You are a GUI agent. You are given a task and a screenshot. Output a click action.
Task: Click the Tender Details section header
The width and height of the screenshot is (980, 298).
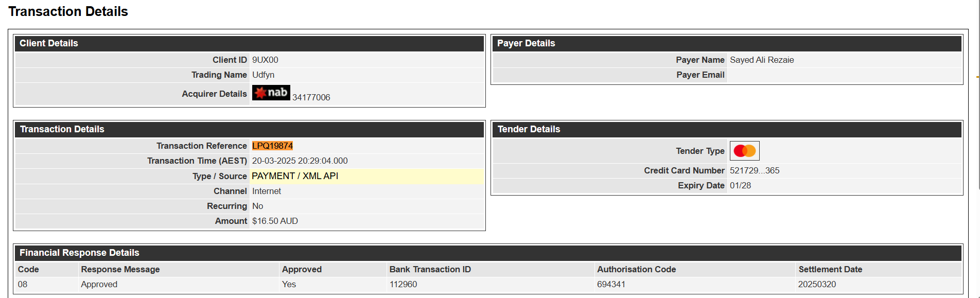click(727, 129)
